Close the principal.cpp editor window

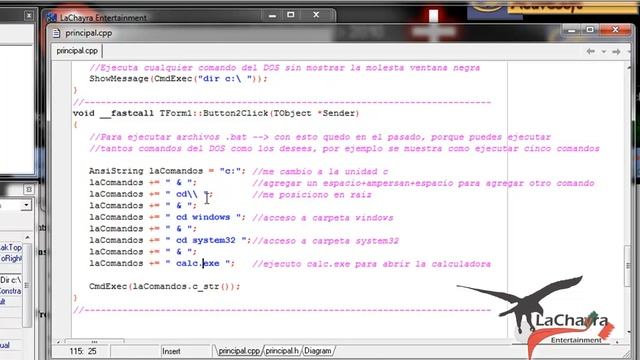click(x=616, y=29)
